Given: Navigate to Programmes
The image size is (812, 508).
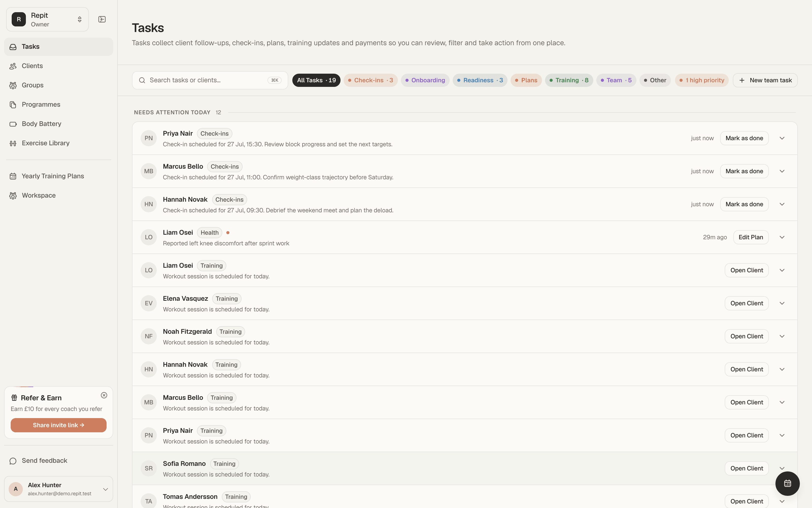Looking at the screenshot, I should (58, 104).
